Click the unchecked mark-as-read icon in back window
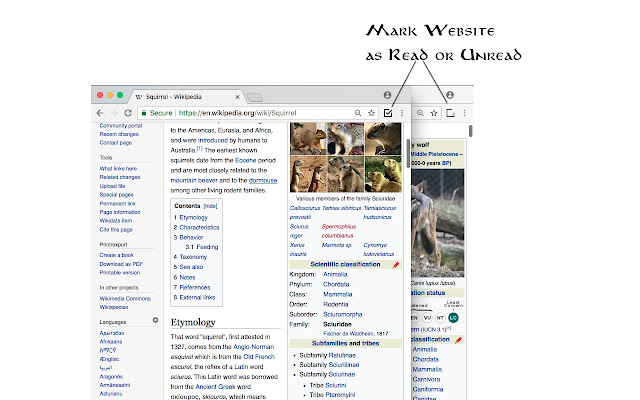Screen dimensions: 640x400 point(450,113)
